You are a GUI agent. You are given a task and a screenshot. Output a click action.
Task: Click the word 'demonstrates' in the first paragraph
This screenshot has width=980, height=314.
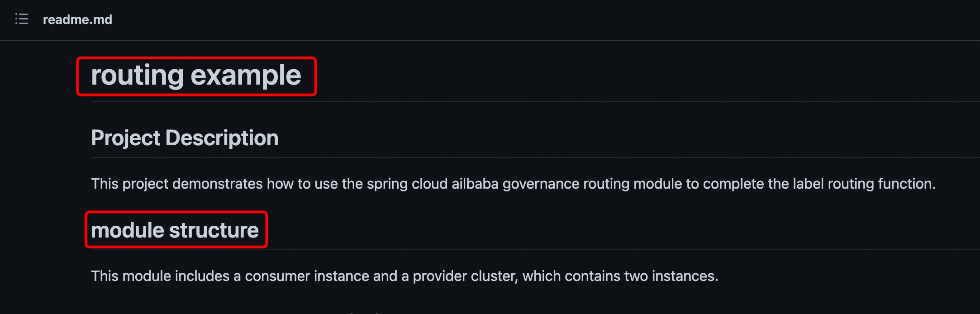coord(218,184)
